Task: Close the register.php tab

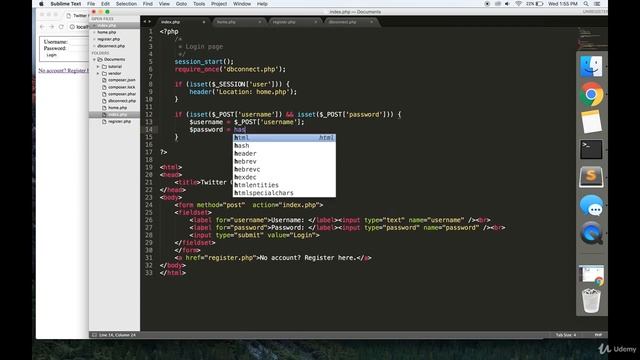Action: pos(316,22)
